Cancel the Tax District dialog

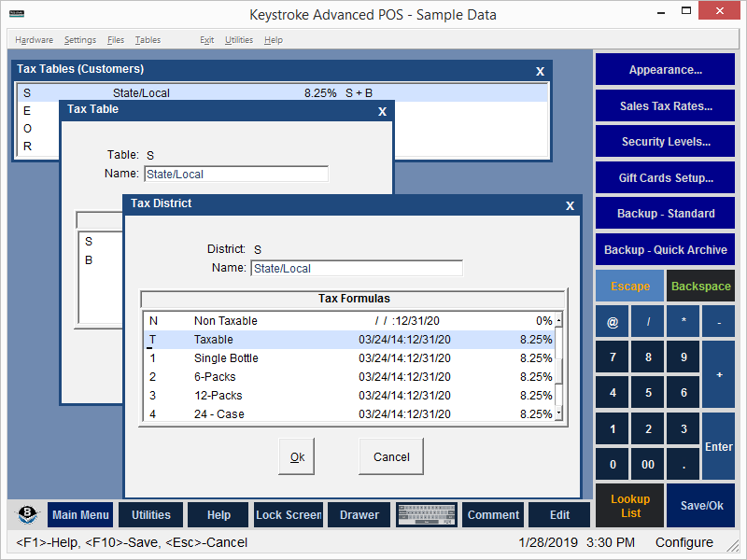pos(391,456)
